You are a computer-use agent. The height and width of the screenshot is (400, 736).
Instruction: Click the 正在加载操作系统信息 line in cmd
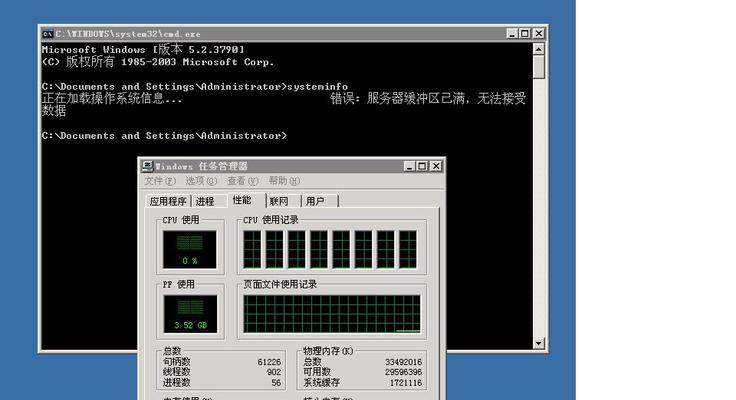112,98
